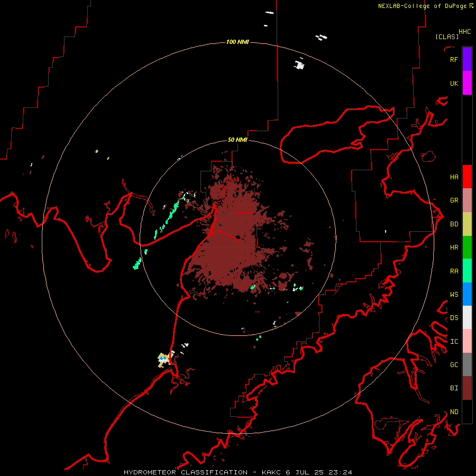
Task: Click the KAKC radar site identifier
Action: point(272,472)
